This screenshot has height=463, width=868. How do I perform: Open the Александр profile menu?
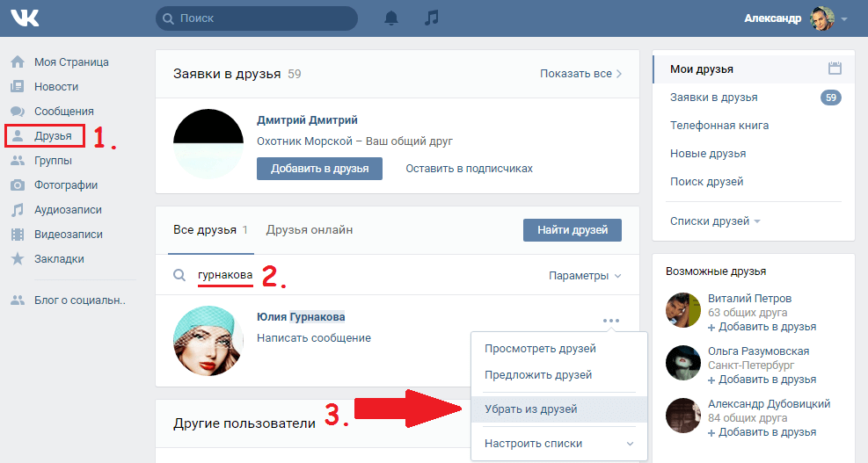pyautogui.click(x=796, y=18)
